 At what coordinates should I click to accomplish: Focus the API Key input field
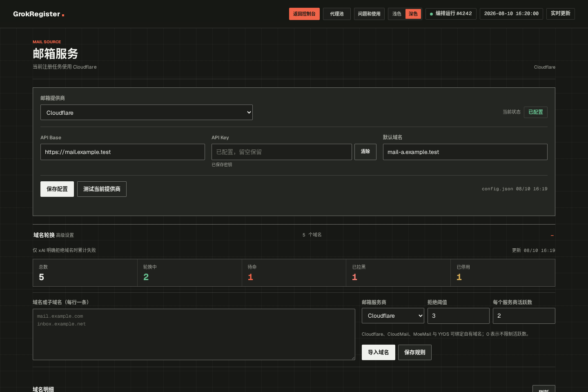(282, 152)
